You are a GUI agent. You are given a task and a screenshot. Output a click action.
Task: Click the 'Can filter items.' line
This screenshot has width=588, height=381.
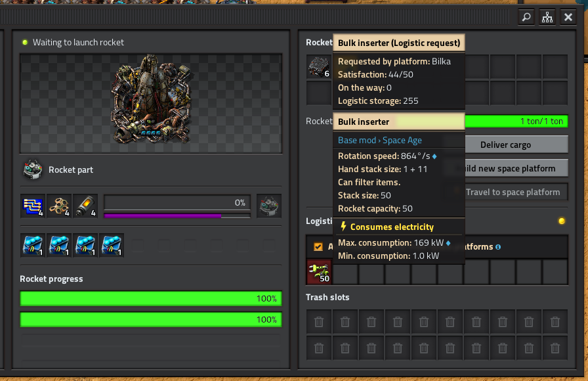coord(369,183)
